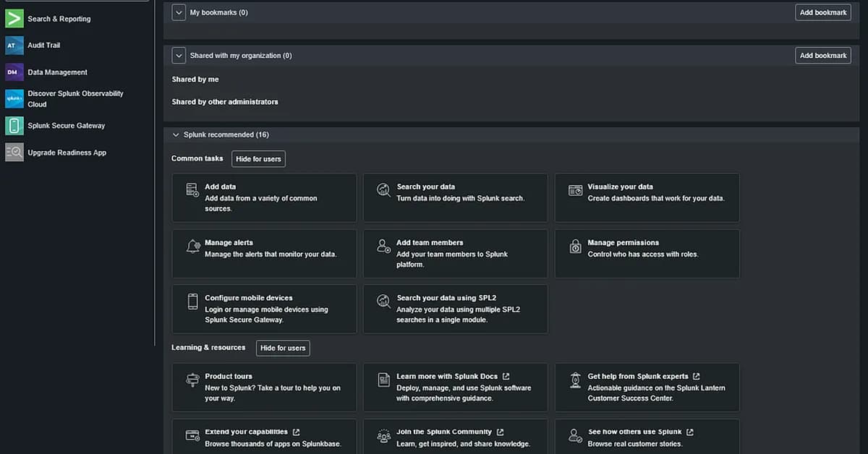Click the Add team members person icon
868x454 pixels.
click(x=384, y=247)
